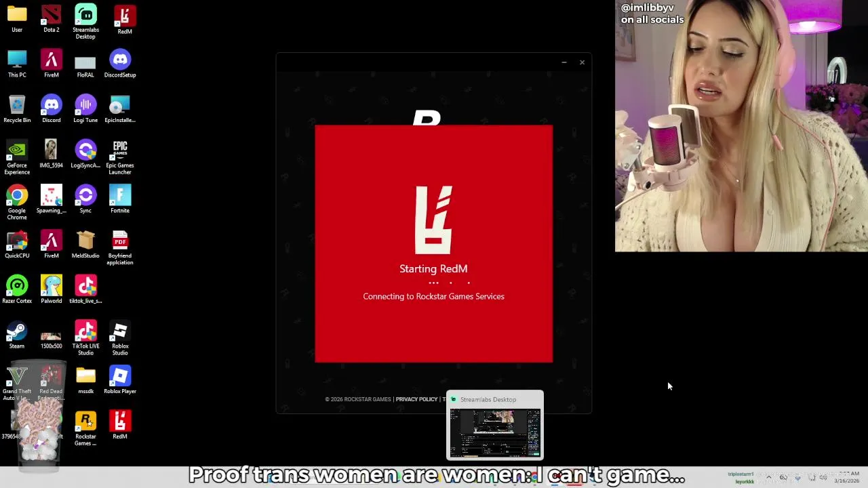Open the This PC icon
Viewport: 868px width, 488px height.
tap(17, 64)
